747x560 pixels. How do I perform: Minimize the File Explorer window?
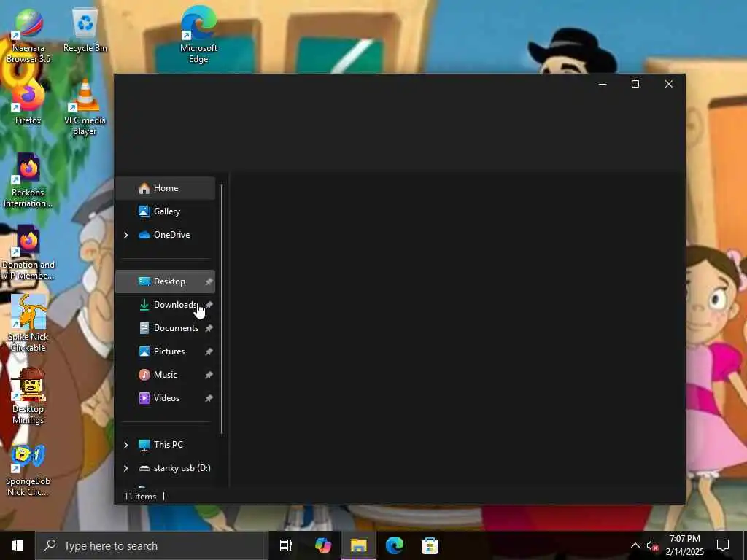603,85
